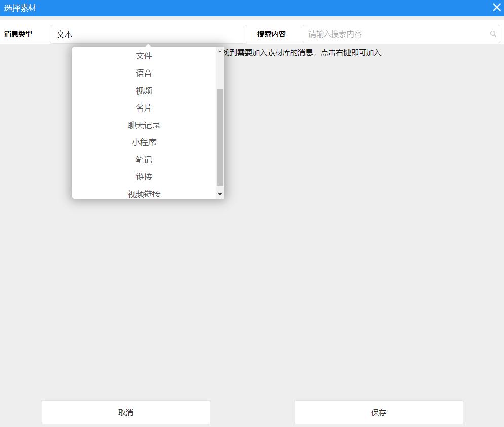Click the combo box showing 文本
Viewport: 504px width, 427px height.
[x=148, y=34]
